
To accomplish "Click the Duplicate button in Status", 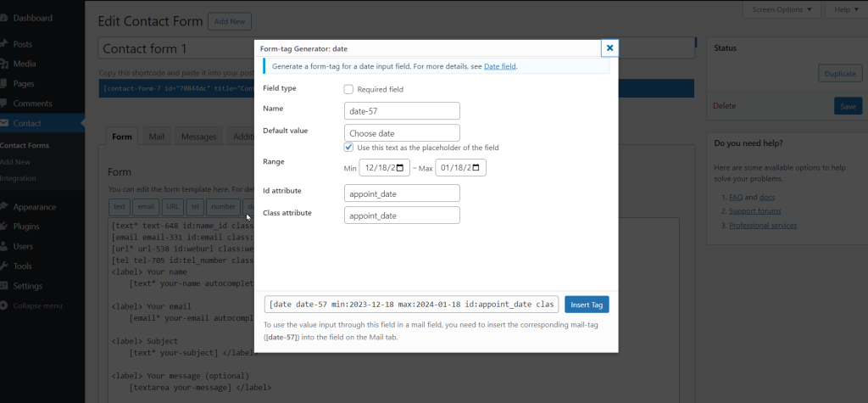I will click(x=840, y=74).
